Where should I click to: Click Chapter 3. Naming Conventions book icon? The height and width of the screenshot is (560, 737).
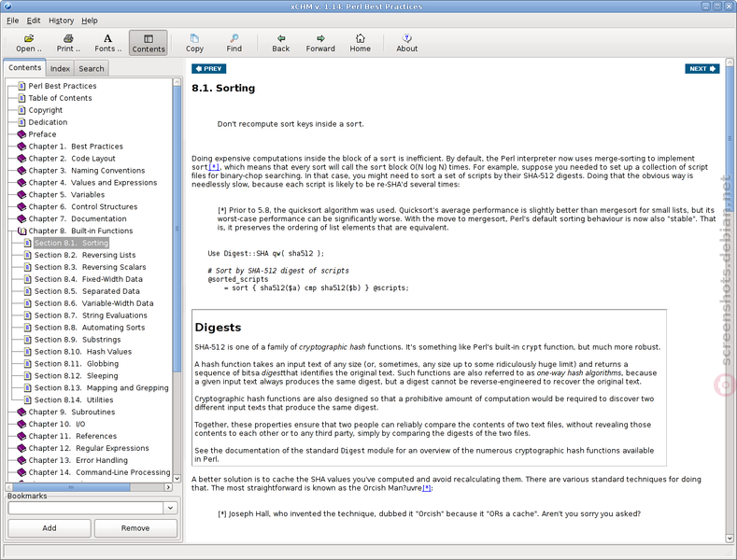tap(21, 171)
